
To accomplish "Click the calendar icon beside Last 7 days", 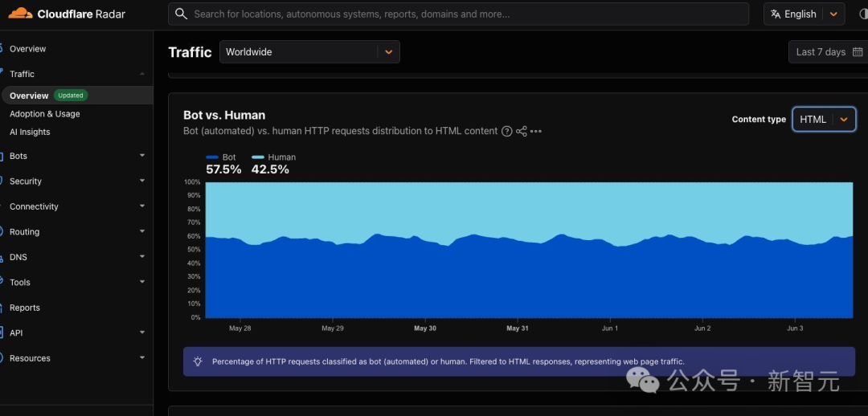I will point(858,52).
